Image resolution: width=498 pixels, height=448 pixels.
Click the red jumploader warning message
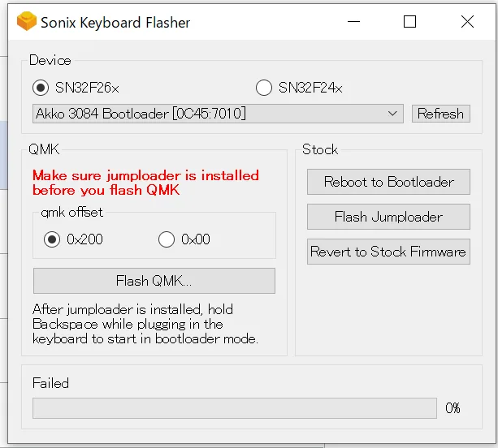pos(145,183)
